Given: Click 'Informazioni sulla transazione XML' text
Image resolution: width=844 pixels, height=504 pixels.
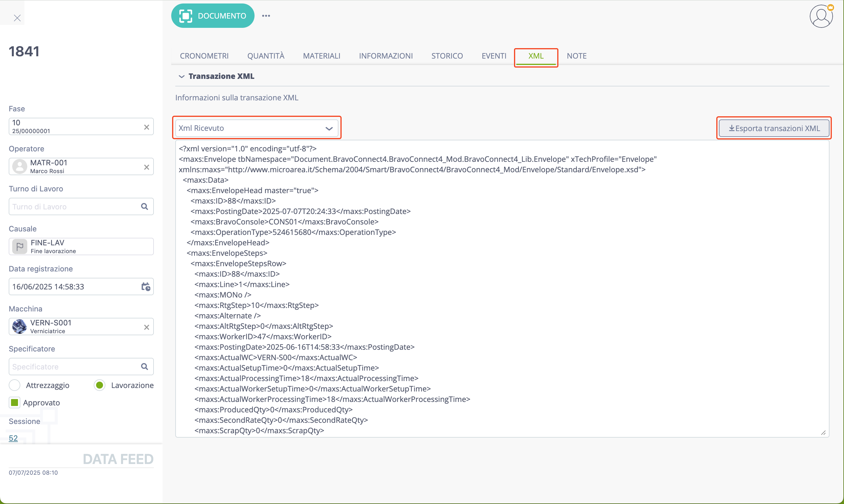Looking at the screenshot, I should 237,97.
